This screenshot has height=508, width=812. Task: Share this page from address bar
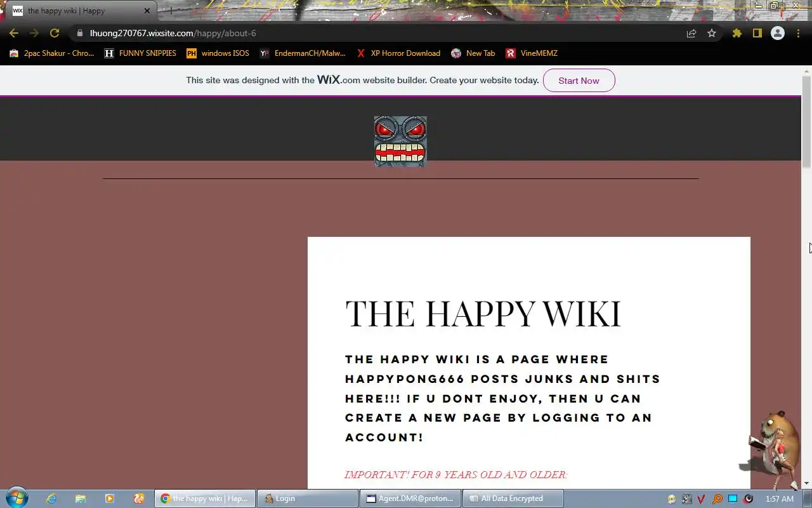pos(691,33)
